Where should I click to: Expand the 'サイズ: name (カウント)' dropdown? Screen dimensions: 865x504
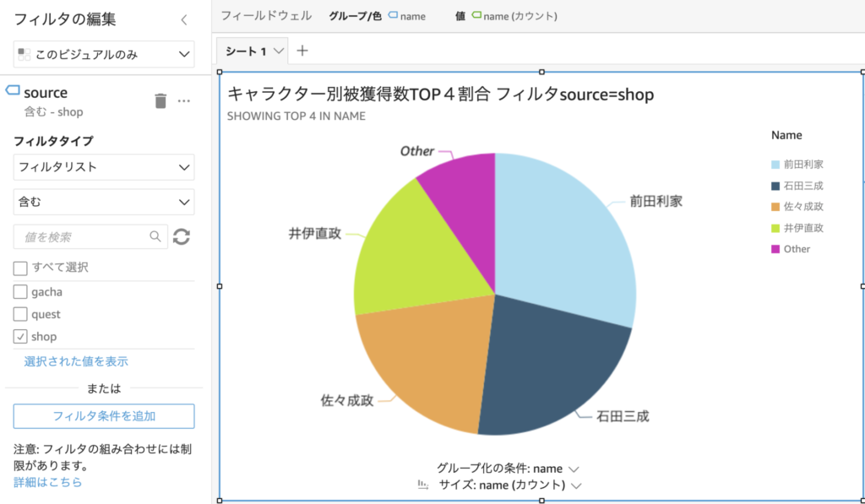click(576, 485)
